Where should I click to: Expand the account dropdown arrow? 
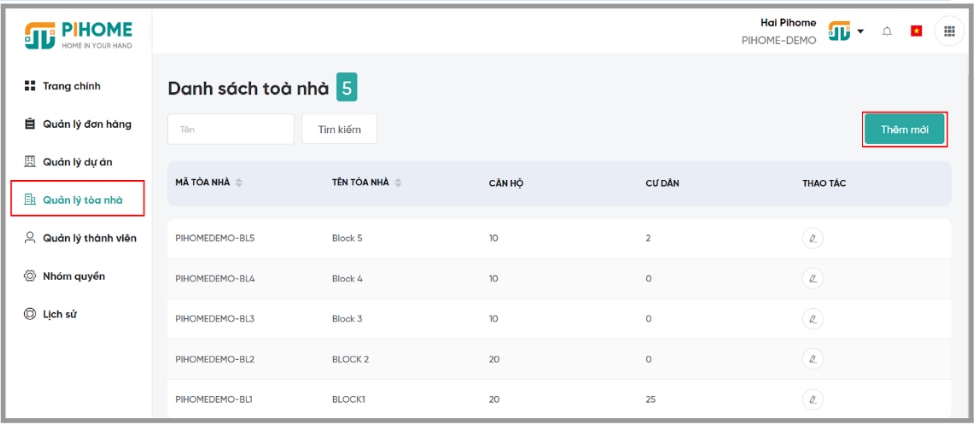(860, 31)
